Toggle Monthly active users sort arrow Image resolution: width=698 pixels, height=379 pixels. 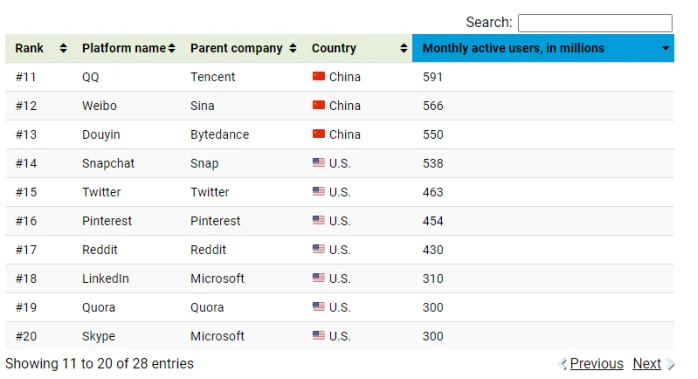tap(666, 48)
